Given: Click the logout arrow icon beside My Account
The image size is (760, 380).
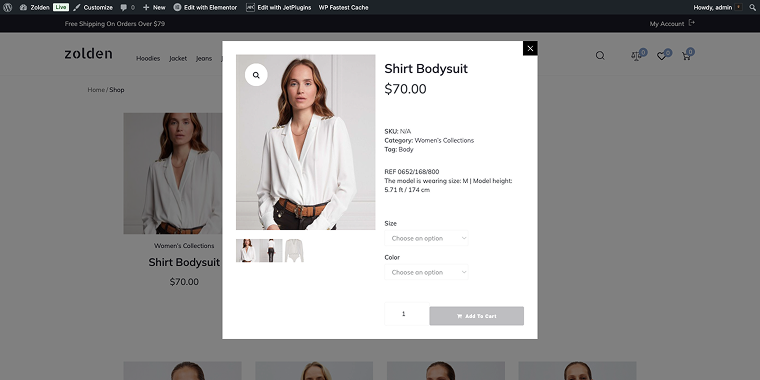Looking at the screenshot, I should coord(692,23).
